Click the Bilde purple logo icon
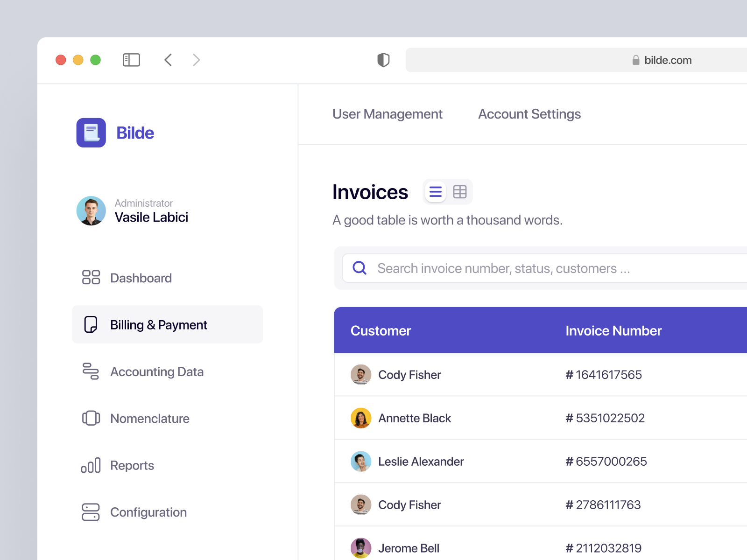Screen dimensions: 747x560 tap(91, 133)
